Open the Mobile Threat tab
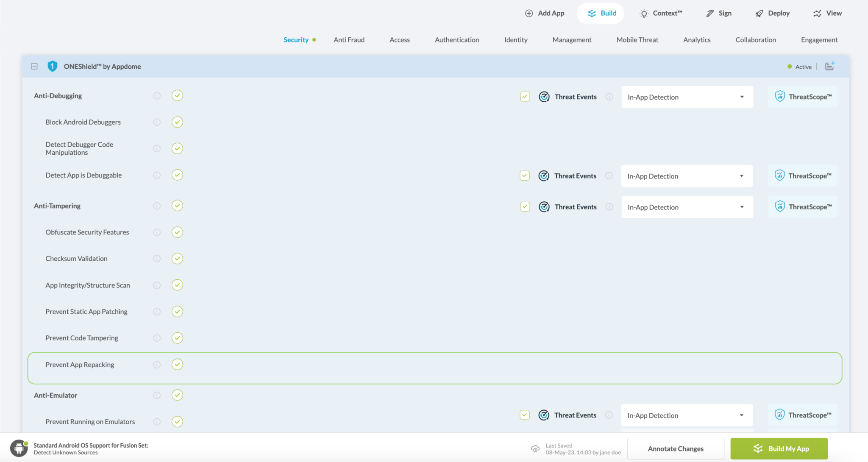 pos(637,40)
